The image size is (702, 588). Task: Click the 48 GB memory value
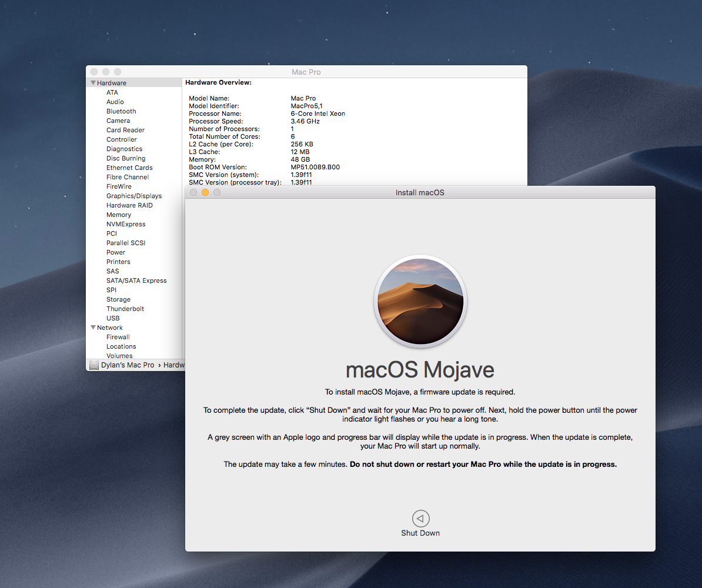tap(300, 159)
